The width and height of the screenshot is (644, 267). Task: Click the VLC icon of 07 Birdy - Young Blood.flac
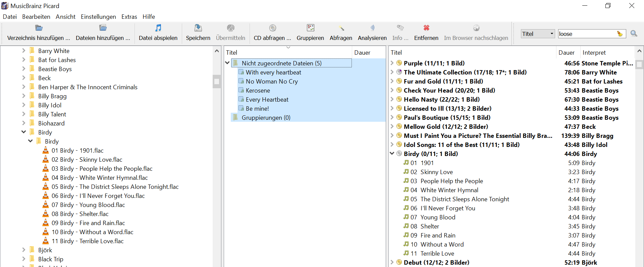point(46,205)
